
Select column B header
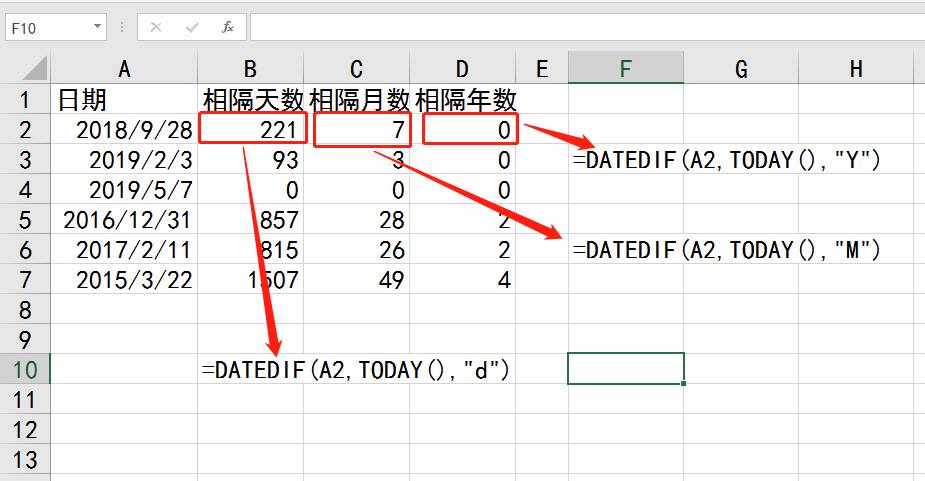pyautogui.click(x=250, y=68)
